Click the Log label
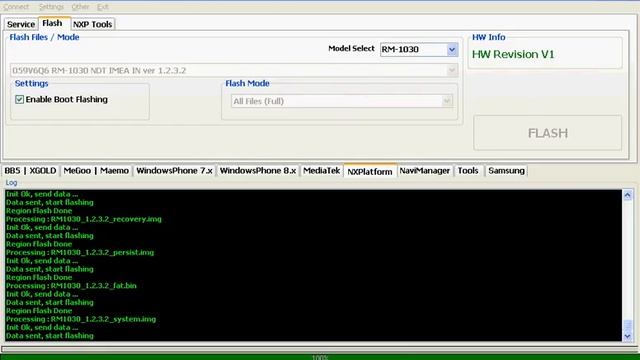640x360 pixels. [11, 182]
